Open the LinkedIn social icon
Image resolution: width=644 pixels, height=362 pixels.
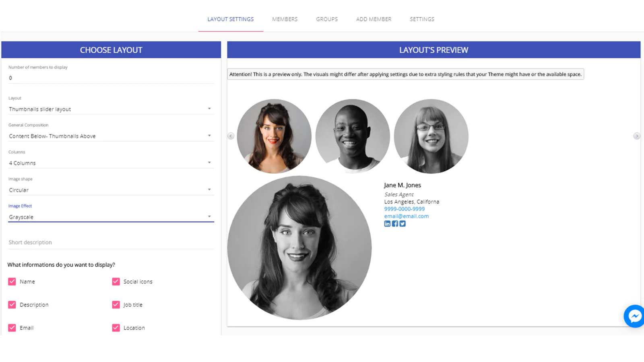387,224
